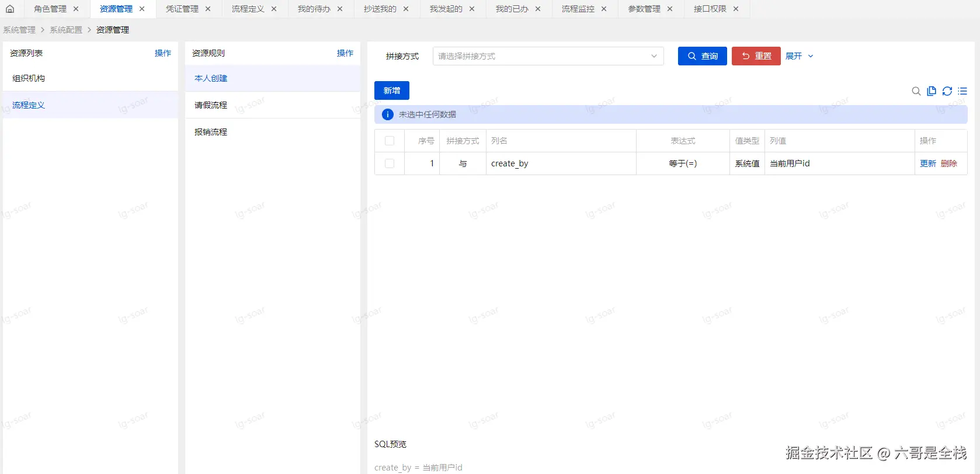The width and height of the screenshot is (980, 474).
Task: Click the 查询 search button
Action: pos(703,56)
